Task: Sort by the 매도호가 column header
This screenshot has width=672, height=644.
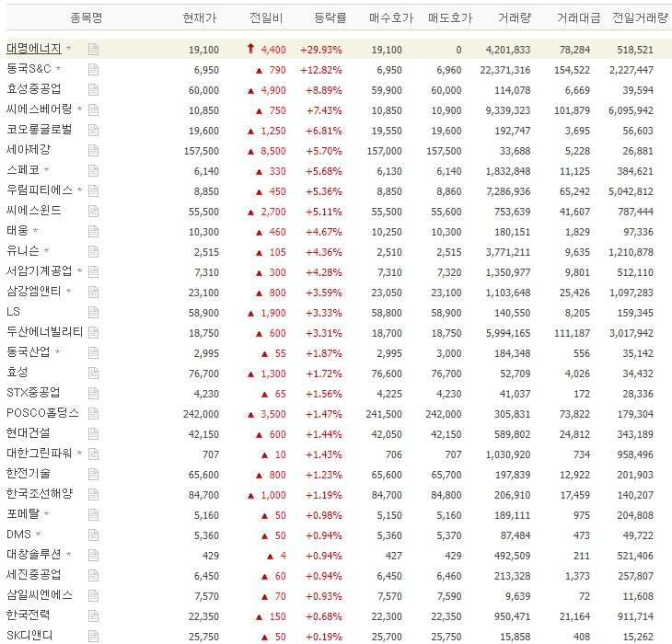Action: point(450,17)
